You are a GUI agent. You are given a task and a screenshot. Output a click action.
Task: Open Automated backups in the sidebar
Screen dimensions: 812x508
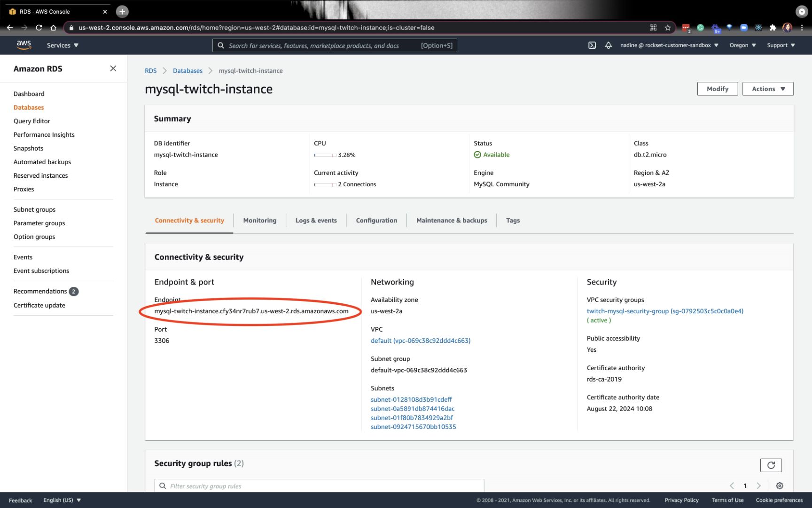coord(42,162)
